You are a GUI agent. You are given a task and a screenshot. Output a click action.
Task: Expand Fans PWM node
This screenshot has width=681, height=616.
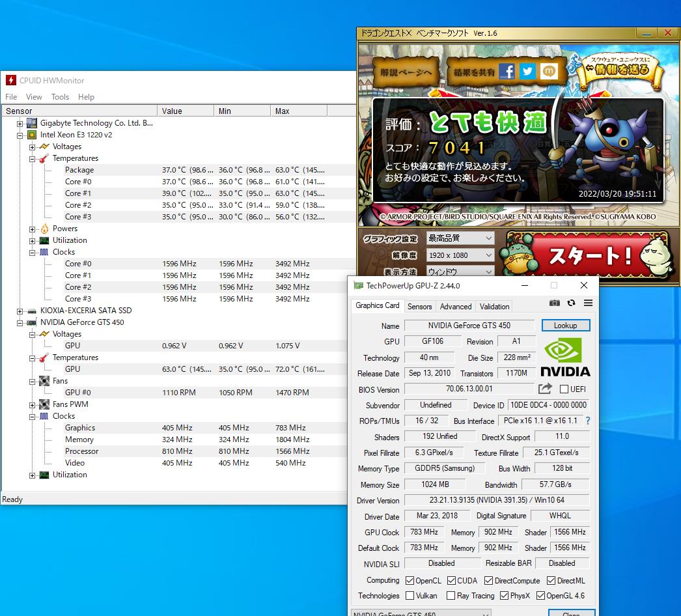click(32, 405)
